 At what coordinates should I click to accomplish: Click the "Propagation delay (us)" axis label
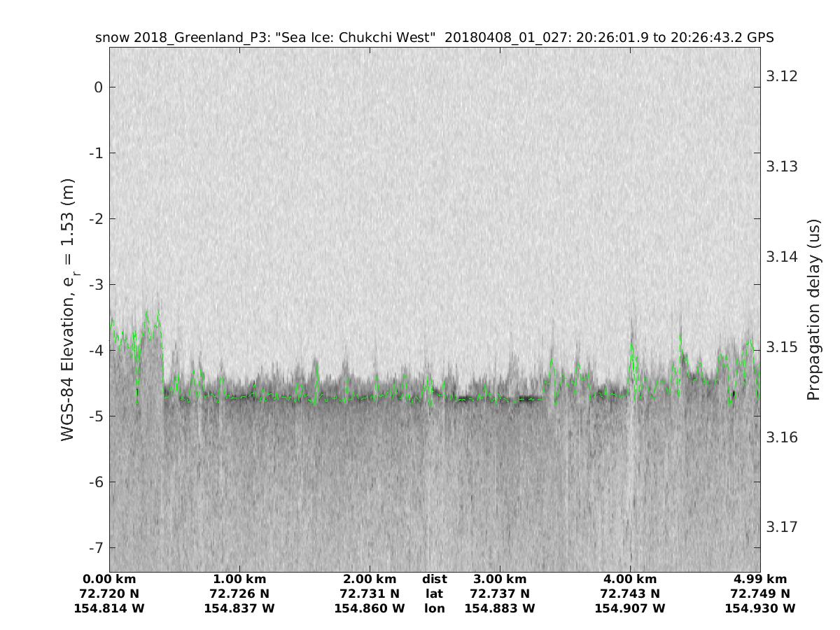[x=813, y=309]
